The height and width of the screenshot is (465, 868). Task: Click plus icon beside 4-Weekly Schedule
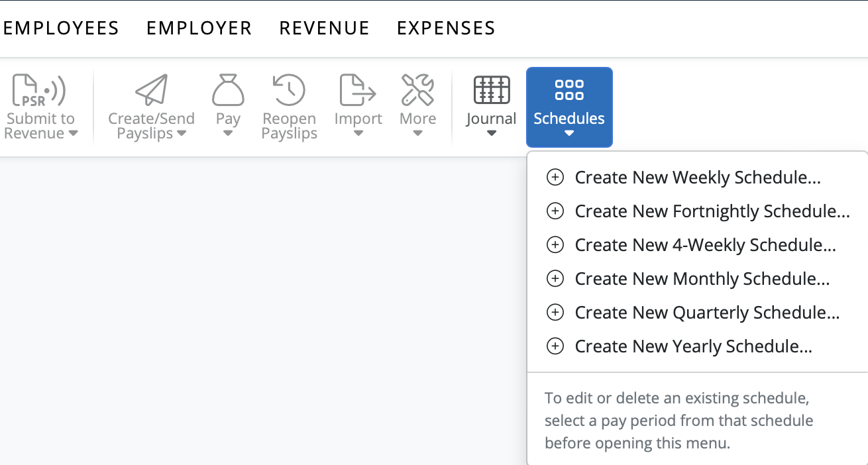(x=555, y=245)
